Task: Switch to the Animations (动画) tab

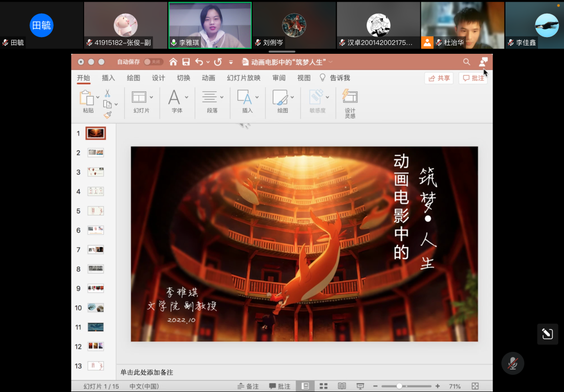Action: [x=208, y=78]
